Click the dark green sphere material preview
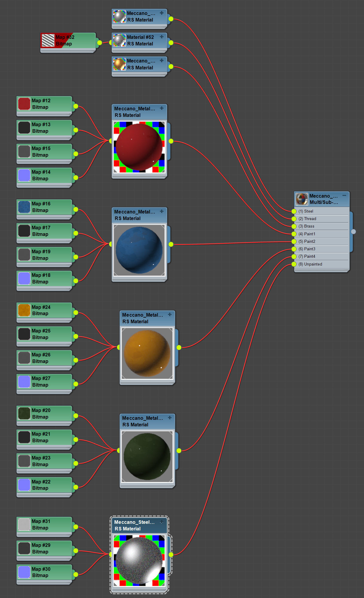 [147, 457]
